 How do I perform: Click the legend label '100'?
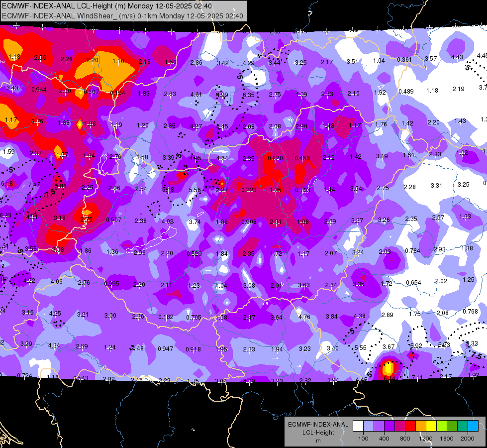pyautogui.click(x=363, y=439)
